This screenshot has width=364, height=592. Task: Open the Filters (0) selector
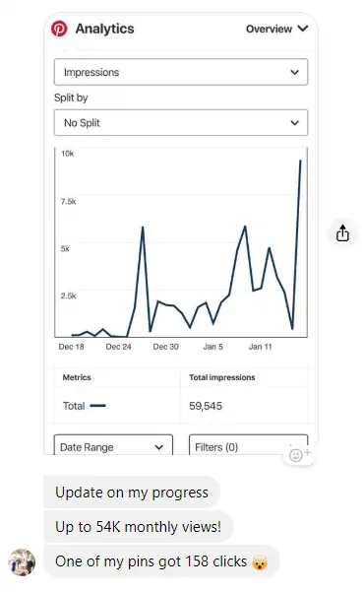pos(248,445)
